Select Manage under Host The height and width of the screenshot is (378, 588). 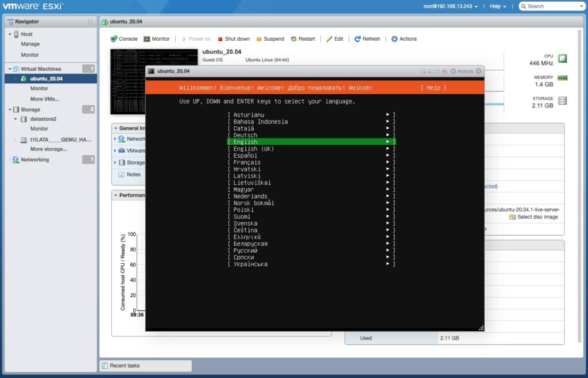(x=30, y=44)
